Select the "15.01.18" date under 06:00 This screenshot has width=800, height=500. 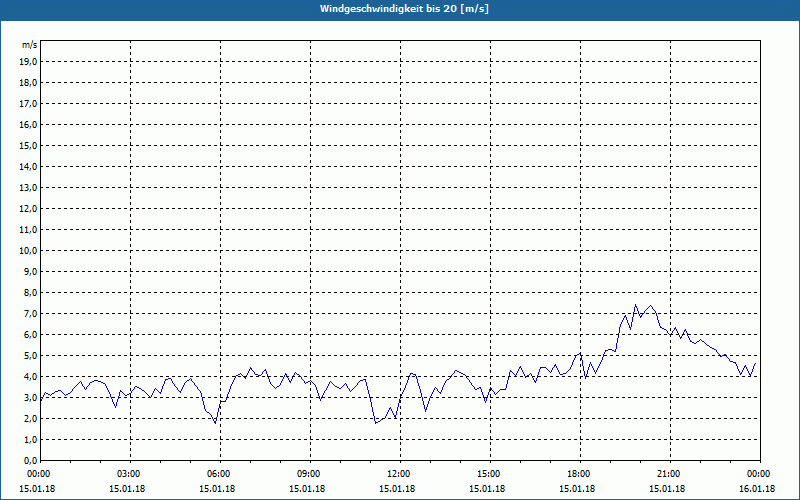tap(217, 489)
